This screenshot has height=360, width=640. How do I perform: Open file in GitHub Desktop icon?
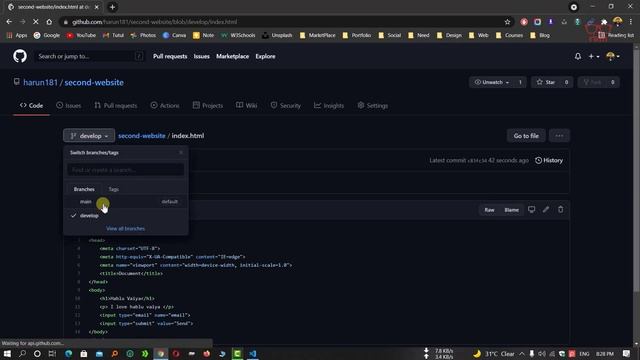tap(531, 209)
